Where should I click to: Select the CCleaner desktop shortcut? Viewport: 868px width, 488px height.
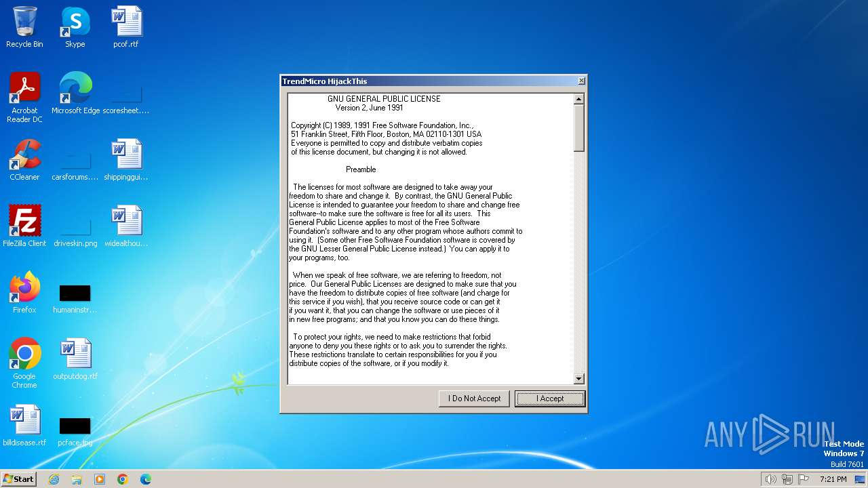click(x=24, y=160)
